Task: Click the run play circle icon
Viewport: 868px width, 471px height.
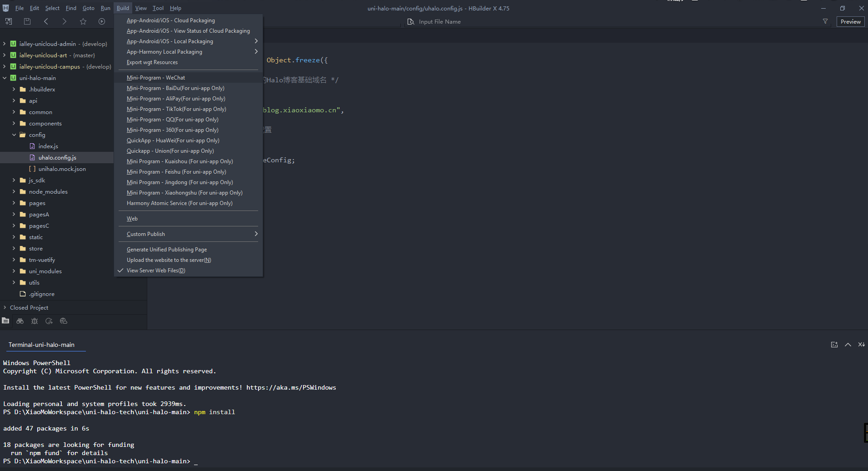Action: coord(102,21)
